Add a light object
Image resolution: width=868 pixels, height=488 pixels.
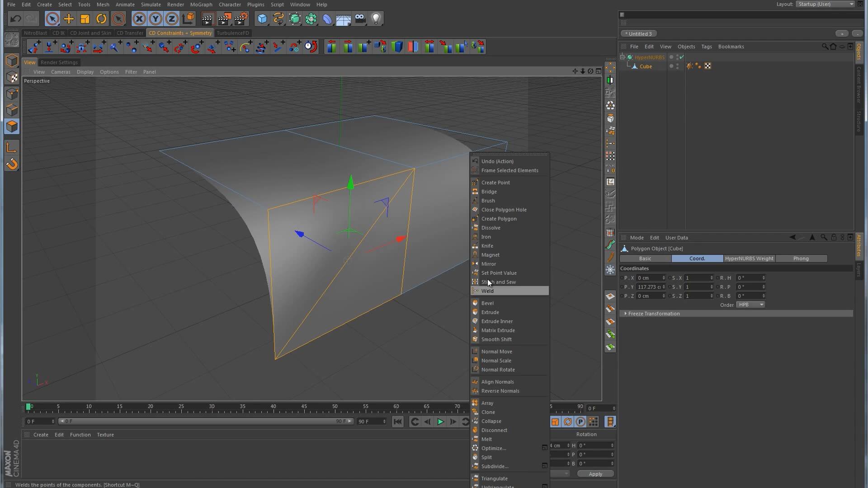pyautogui.click(x=376, y=19)
